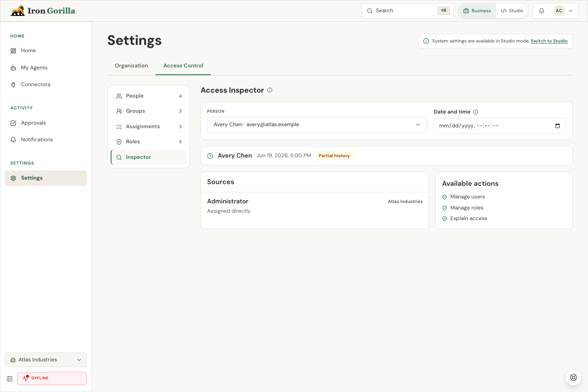588x392 pixels.
Task: Open Notifications in the sidebar
Action: pyautogui.click(x=46, y=140)
